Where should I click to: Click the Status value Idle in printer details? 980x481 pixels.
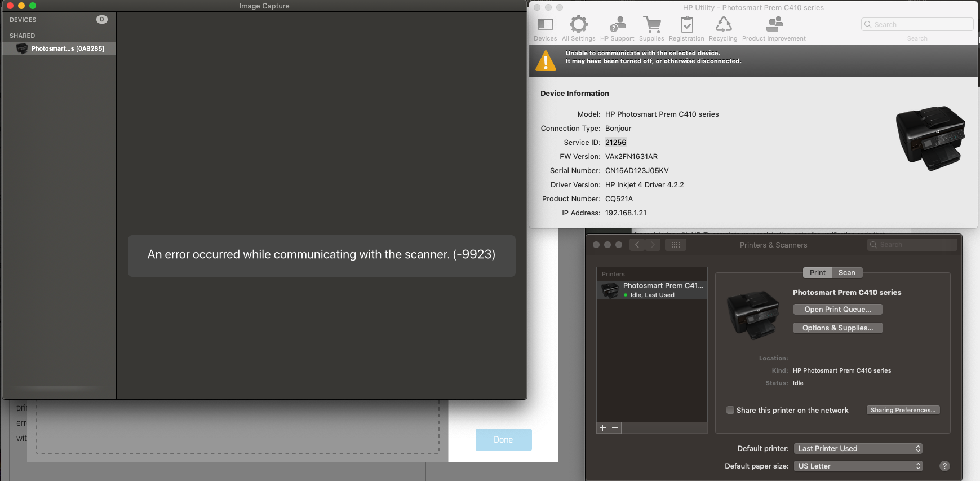798,383
